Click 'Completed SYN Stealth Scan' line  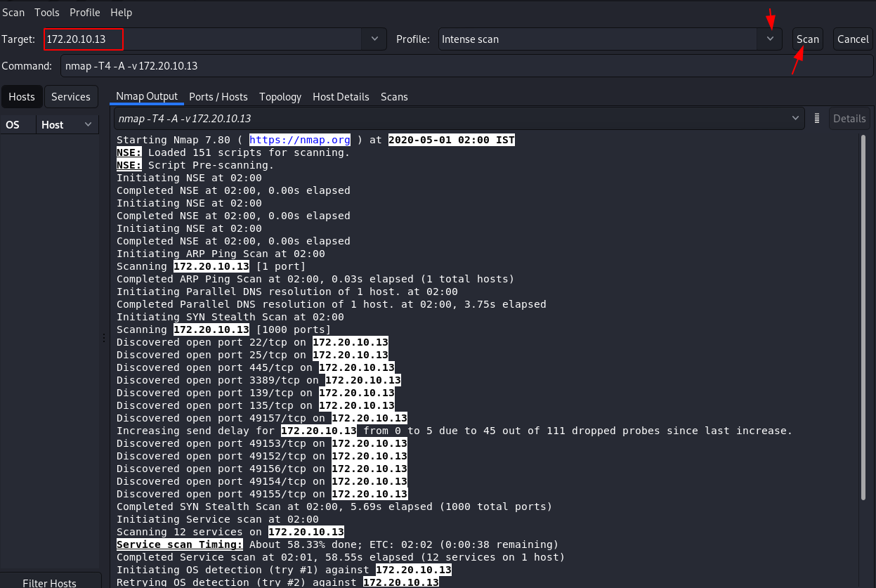pos(334,507)
